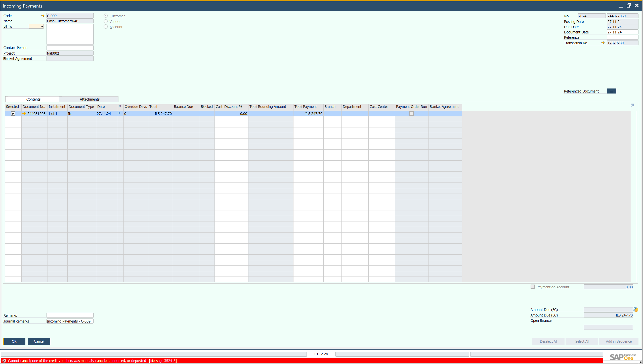
Task: Minimize the Incoming Payments window
Action: click(621, 6)
